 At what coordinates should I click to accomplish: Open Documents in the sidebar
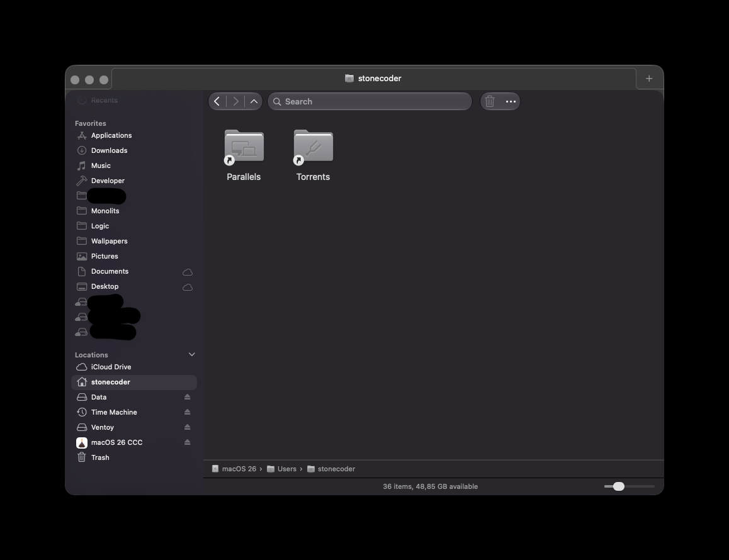[134, 271]
